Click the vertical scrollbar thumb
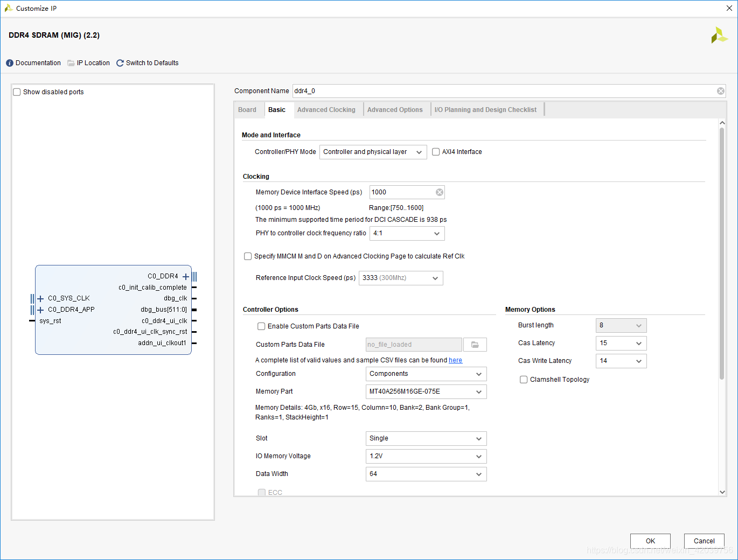This screenshot has width=738, height=560. tap(722, 253)
